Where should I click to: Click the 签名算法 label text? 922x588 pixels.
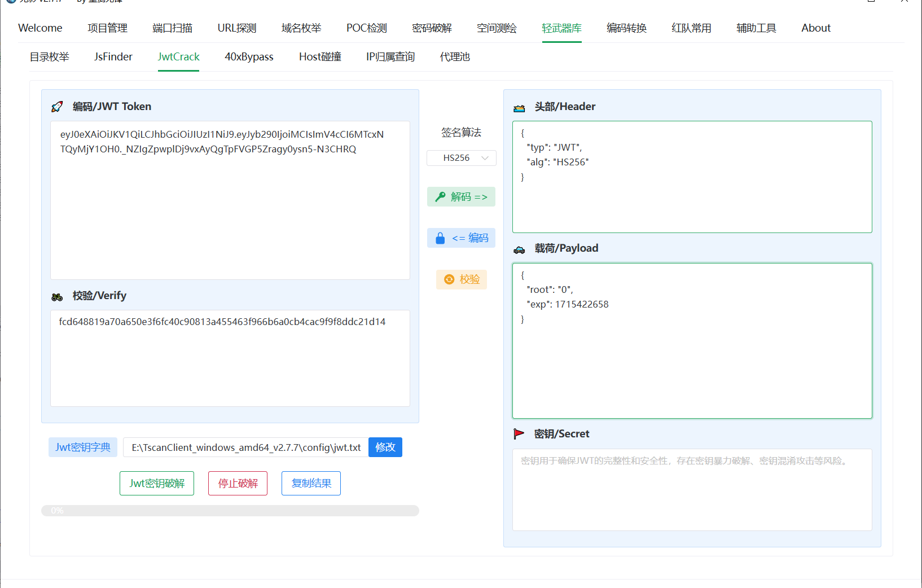point(461,133)
